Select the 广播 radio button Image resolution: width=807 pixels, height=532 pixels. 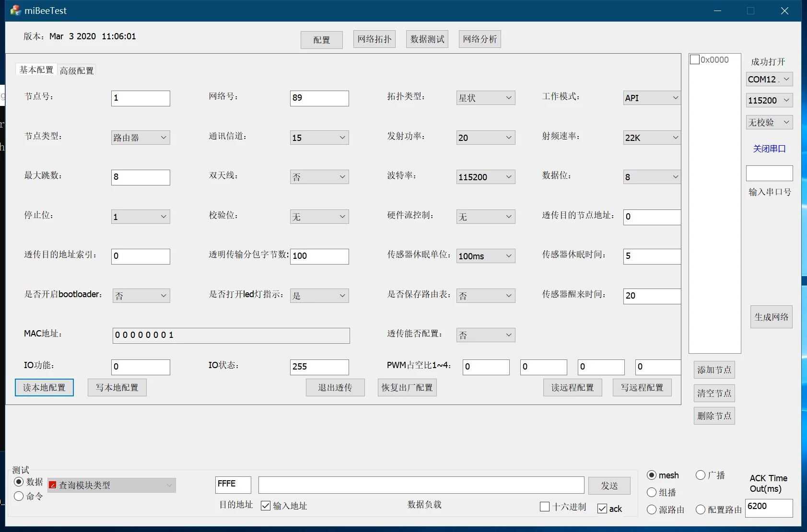pos(701,475)
